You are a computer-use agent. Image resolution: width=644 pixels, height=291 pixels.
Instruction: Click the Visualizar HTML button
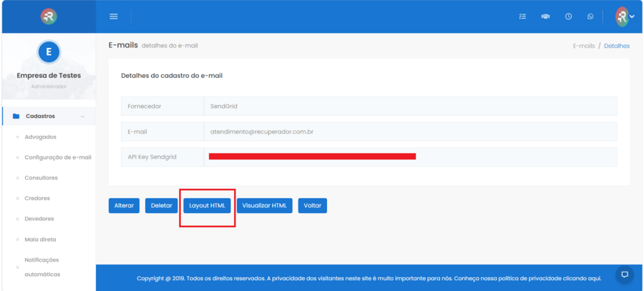[265, 206]
